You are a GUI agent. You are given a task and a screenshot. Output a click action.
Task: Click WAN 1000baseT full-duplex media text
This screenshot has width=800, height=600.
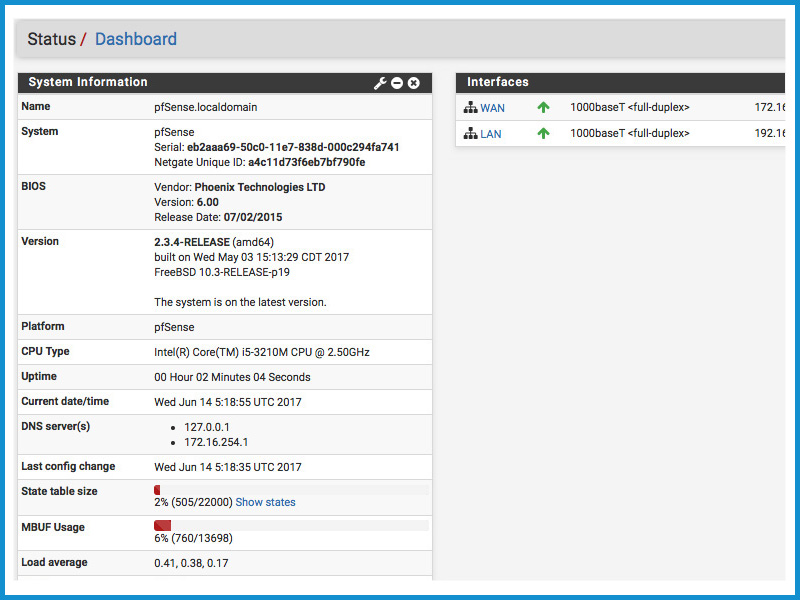tap(630, 107)
